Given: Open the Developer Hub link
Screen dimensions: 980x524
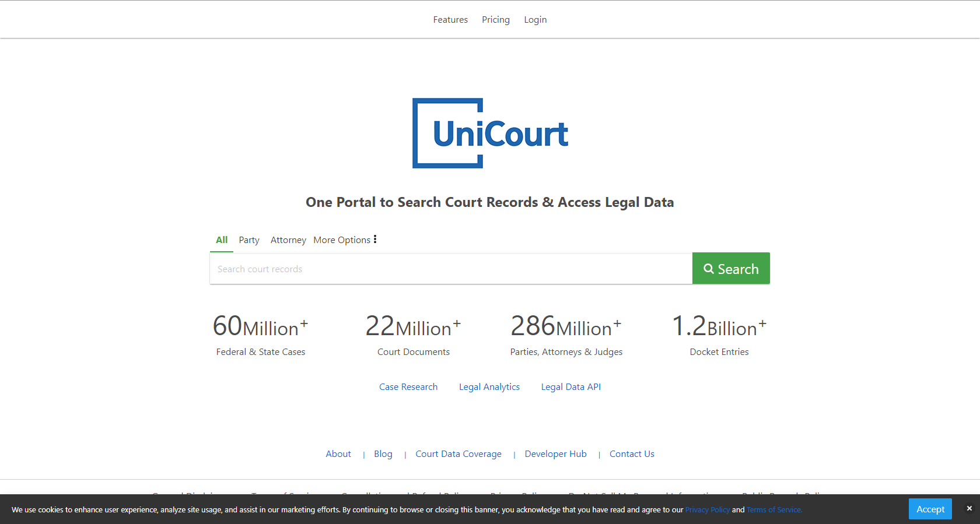Looking at the screenshot, I should pos(556,454).
